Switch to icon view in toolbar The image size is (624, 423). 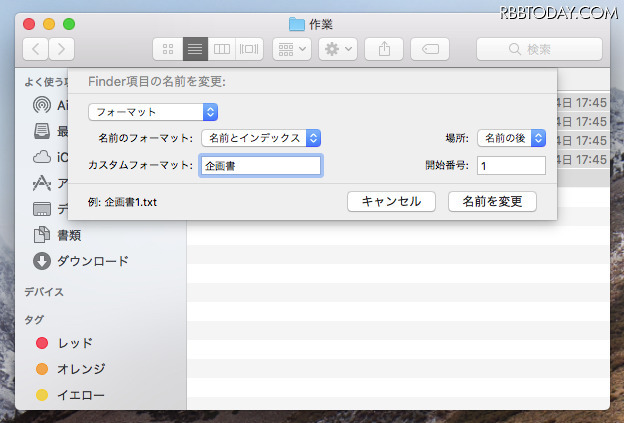[167, 48]
